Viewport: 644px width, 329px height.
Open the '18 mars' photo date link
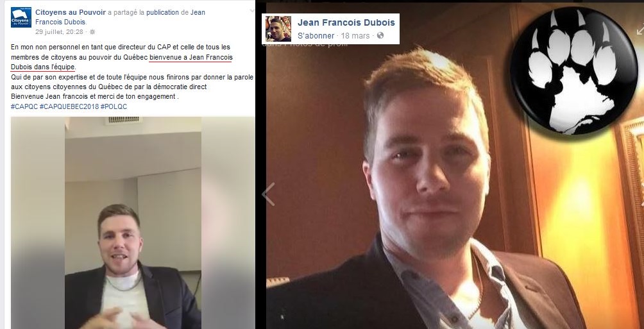355,36
